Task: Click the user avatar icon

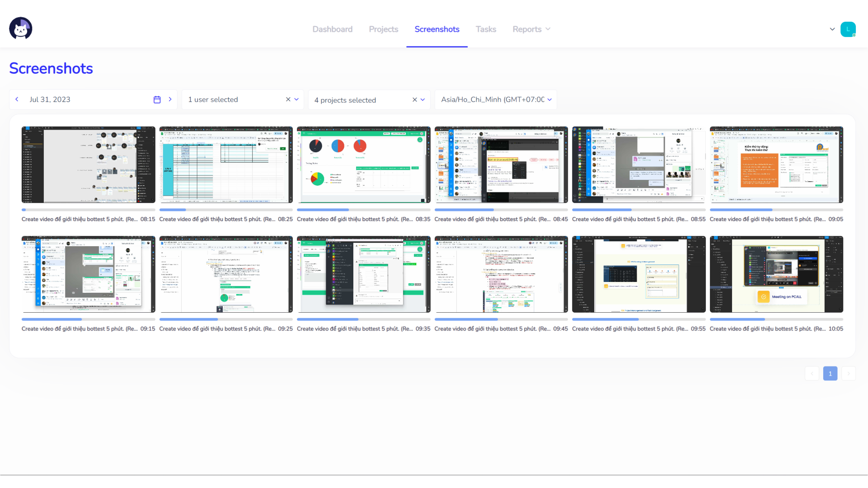Action: click(848, 29)
